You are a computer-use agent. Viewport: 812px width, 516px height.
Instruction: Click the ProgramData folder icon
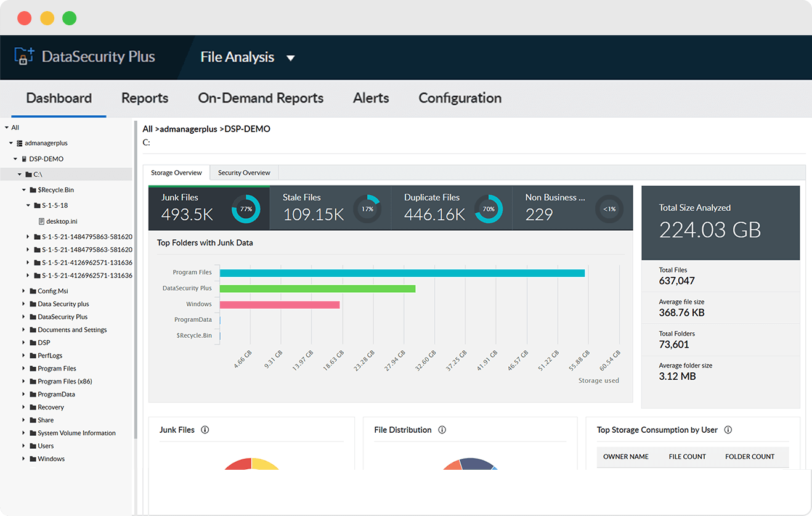[33, 395]
